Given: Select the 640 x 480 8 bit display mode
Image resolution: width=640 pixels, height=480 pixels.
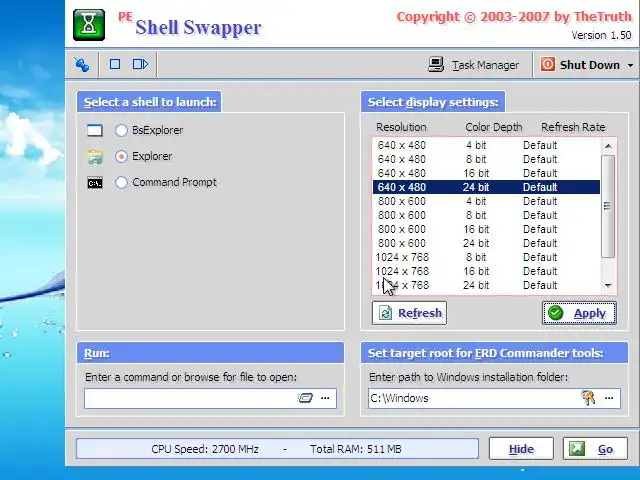Looking at the screenshot, I should click(x=486, y=159).
